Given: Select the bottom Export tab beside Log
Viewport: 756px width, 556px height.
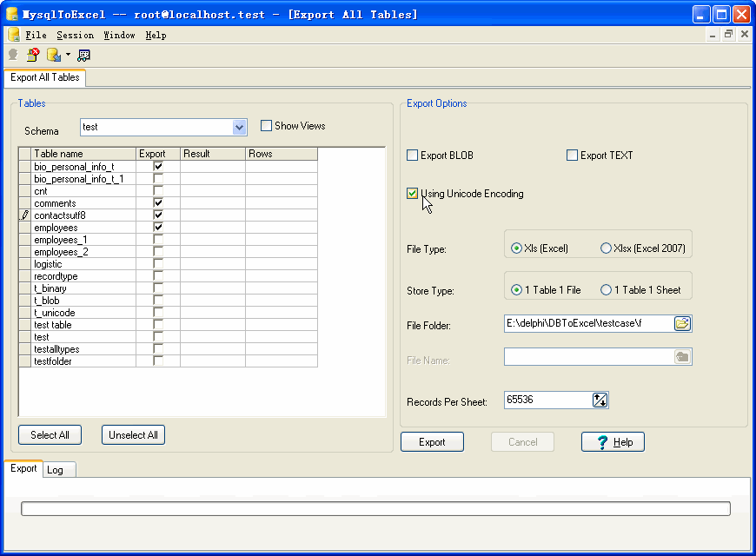Looking at the screenshot, I should point(23,469).
